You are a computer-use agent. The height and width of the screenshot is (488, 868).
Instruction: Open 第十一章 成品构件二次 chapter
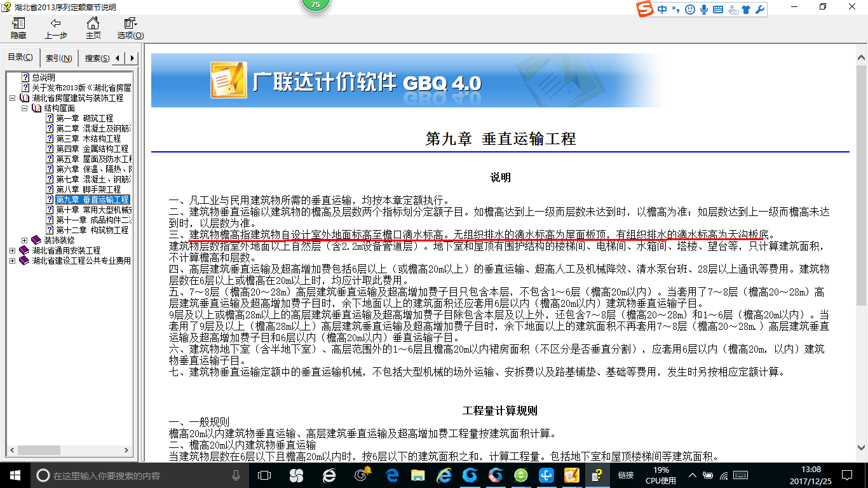(x=93, y=220)
